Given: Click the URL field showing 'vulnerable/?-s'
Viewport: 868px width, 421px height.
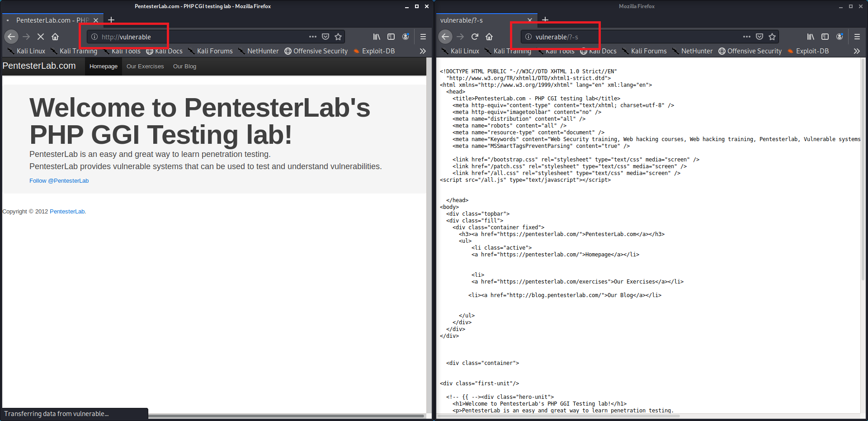Looking at the screenshot, I should pos(633,37).
